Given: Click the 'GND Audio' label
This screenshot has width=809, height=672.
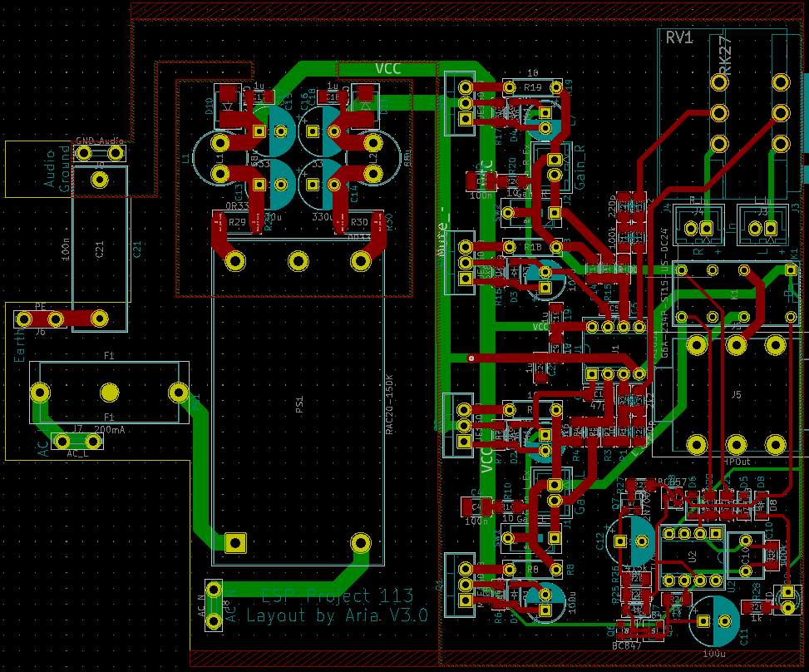Looking at the screenshot, I should pos(100,141).
